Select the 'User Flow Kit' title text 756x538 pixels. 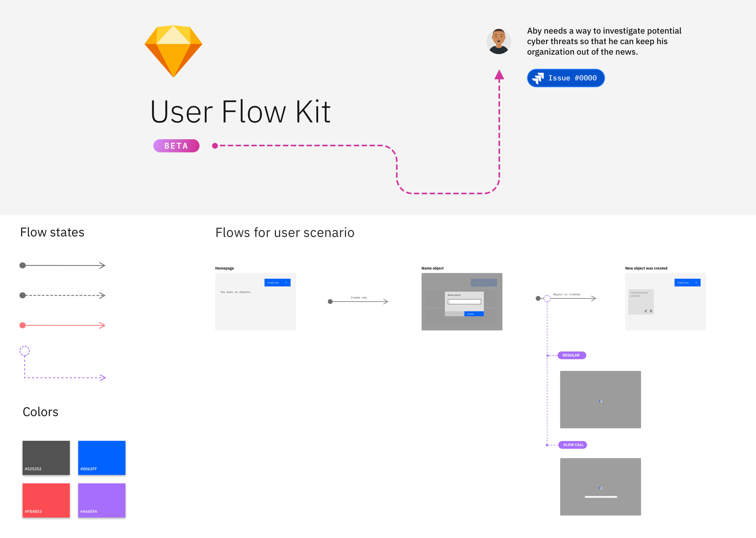click(240, 112)
